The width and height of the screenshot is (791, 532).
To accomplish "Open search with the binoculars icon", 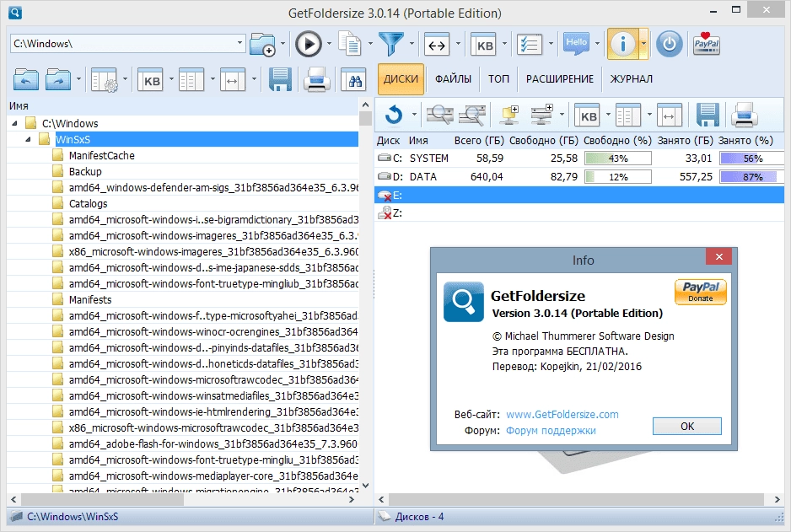I will (353, 80).
